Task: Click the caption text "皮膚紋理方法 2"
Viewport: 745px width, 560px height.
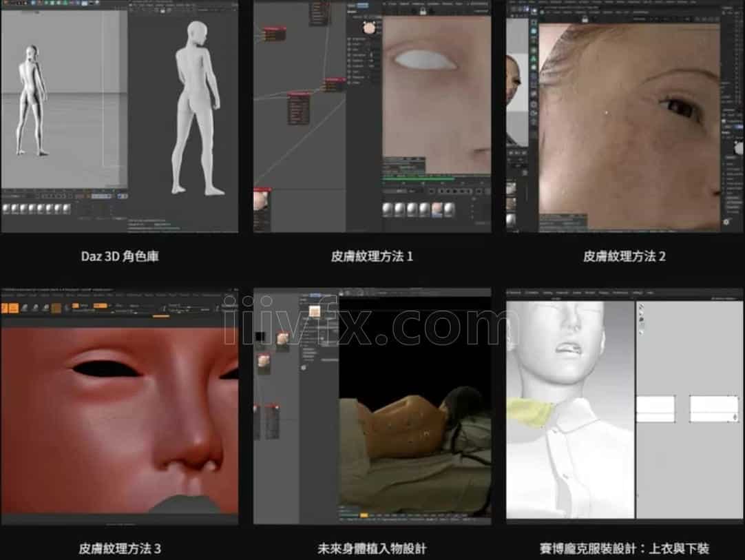Action: click(x=625, y=256)
